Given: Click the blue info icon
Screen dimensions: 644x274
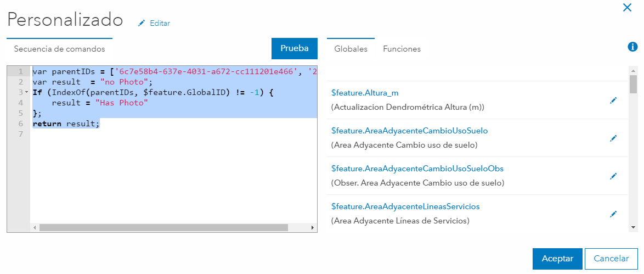Looking at the screenshot, I should click(x=632, y=47).
